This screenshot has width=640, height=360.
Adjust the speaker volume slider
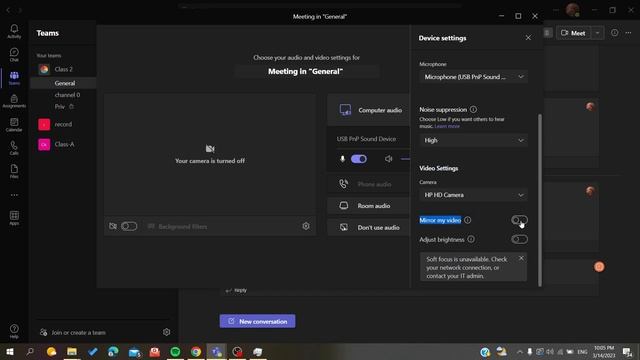coord(405,159)
